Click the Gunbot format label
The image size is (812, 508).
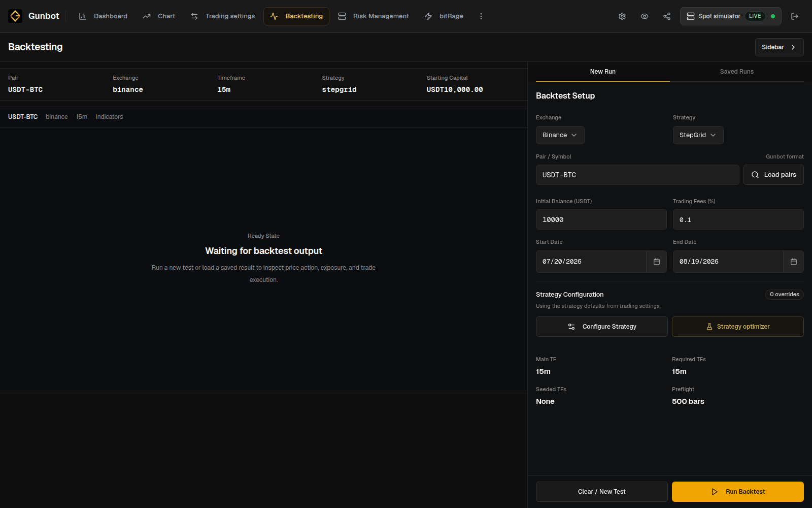[785, 156]
